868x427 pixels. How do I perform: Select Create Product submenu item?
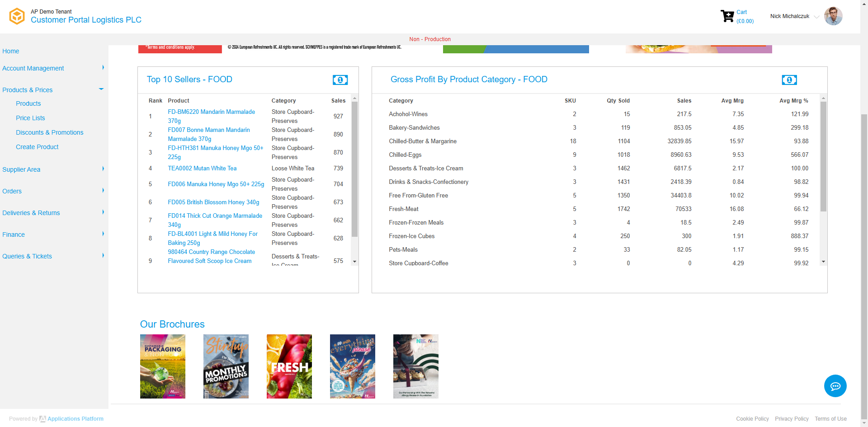click(x=37, y=147)
